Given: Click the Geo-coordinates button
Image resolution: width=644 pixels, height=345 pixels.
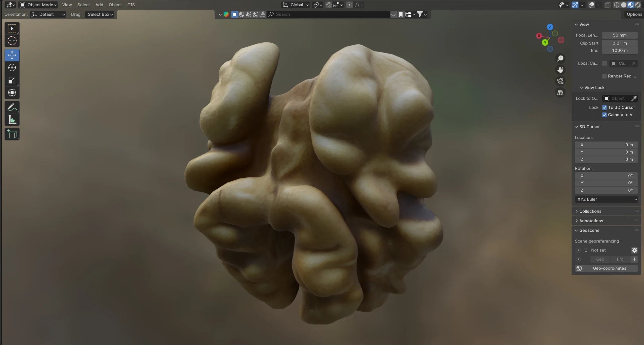Looking at the screenshot, I should pyautogui.click(x=609, y=268).
